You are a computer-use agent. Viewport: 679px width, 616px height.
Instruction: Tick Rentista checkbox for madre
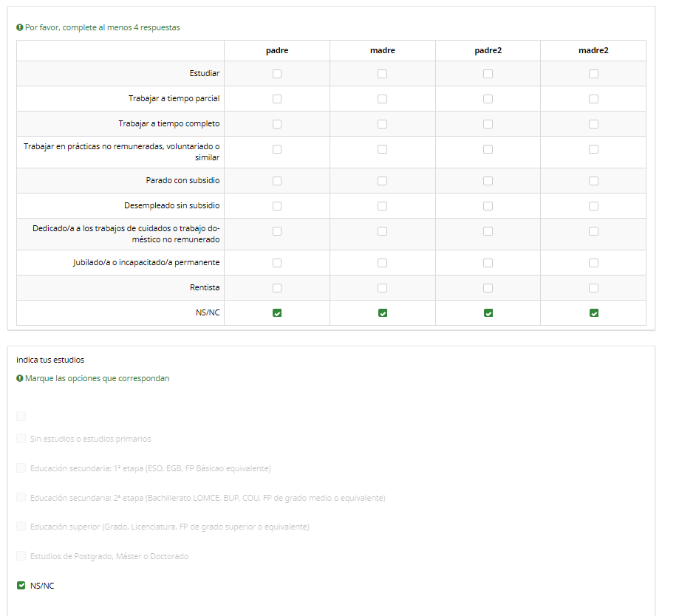coord(382,288)
